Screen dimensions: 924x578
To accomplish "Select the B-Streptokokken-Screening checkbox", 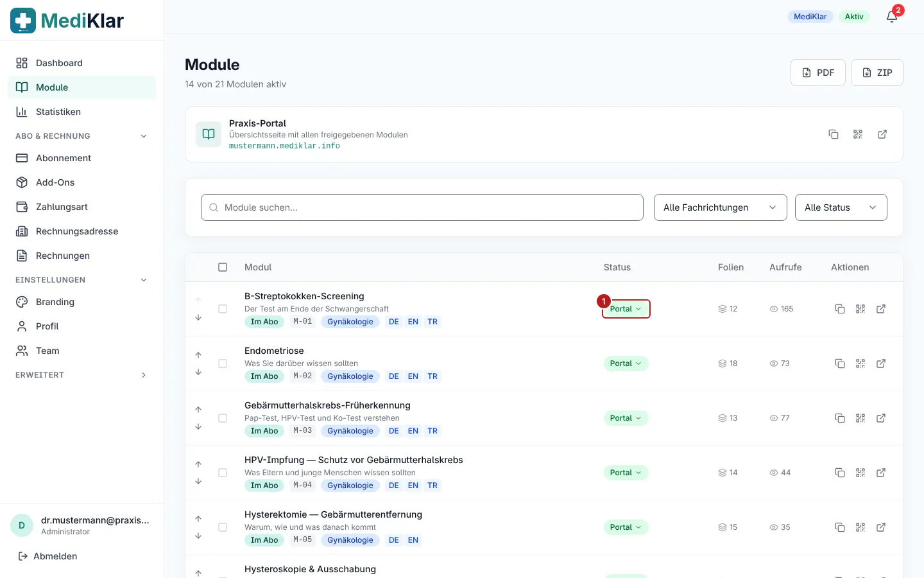I will point(223,309).
